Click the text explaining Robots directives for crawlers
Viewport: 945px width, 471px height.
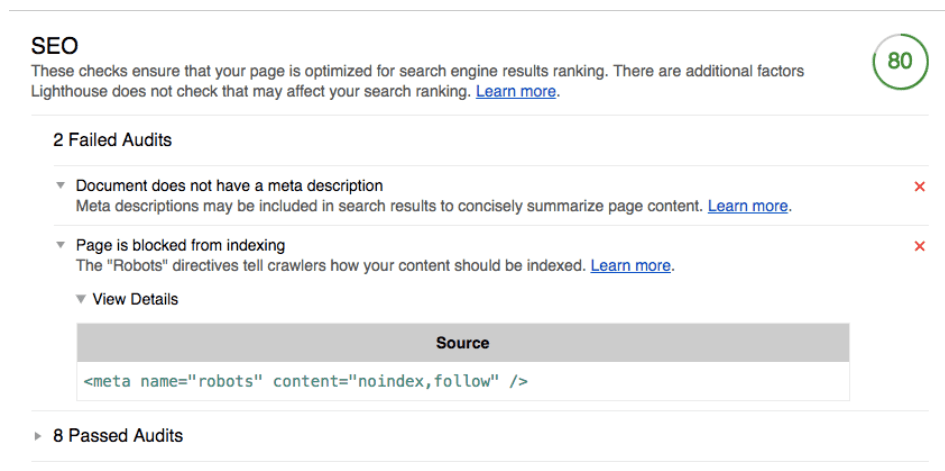tap(331, 266)
